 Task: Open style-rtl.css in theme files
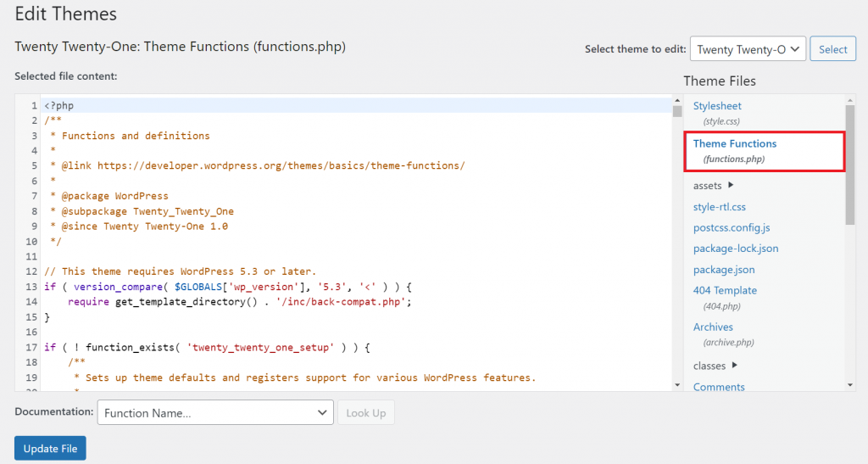(719, 207)
